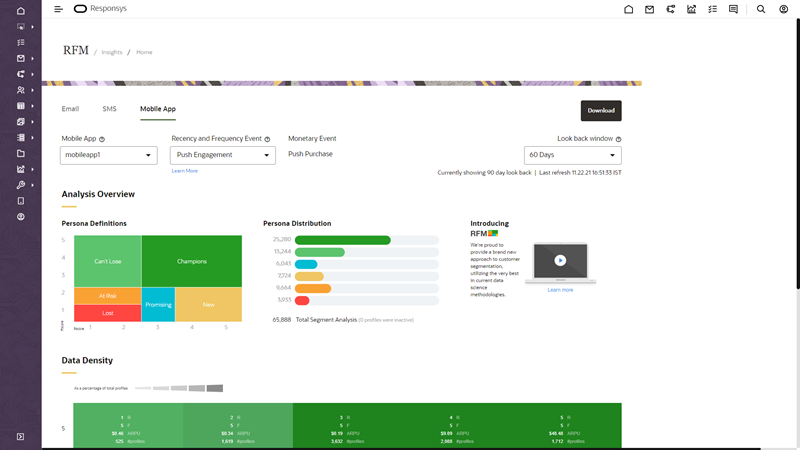Click the top bar analytics chart icon
This screenshot has width=800, height=450.
point(691,9)
